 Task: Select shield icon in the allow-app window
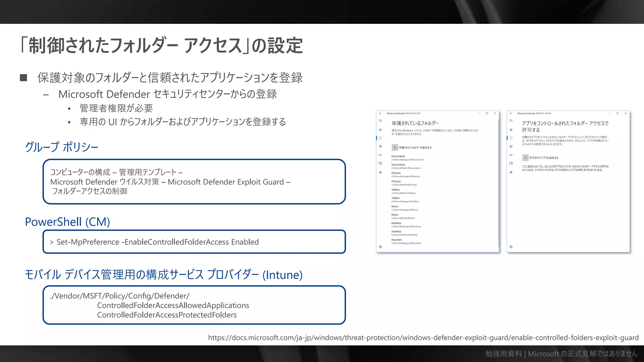tap(511, 138)
